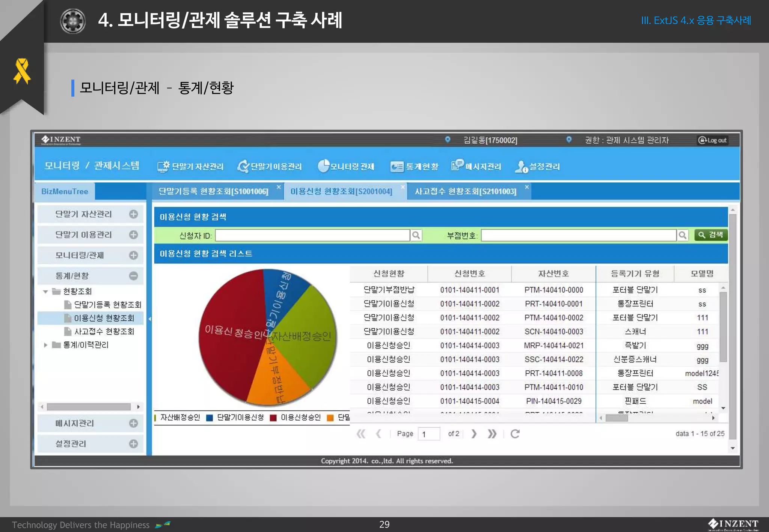Viewport: 769px width, 532px height.
Task: Click the grid vertical scrollbar thumb
Action: coord(723,326)
